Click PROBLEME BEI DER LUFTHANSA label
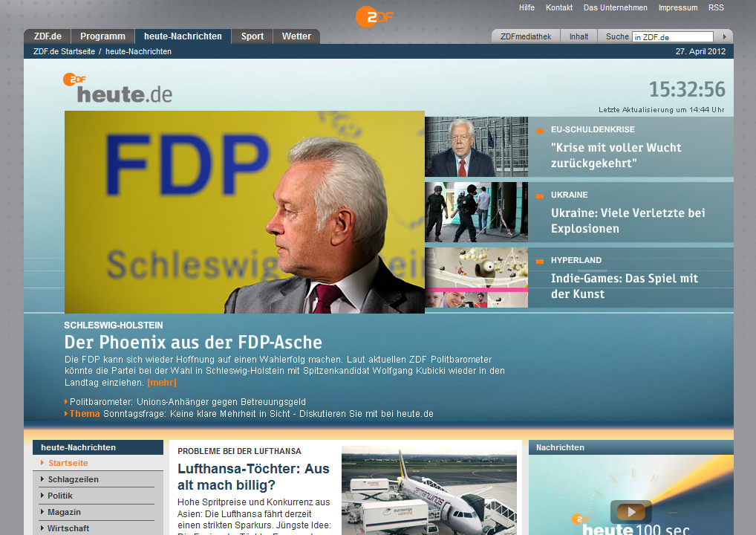Viewport: 756px width, 535px height. (239, 451)
